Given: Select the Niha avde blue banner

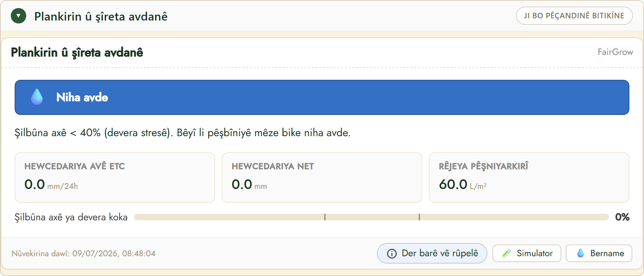Looking at the screenshot, I should click(x=322, y=97).
